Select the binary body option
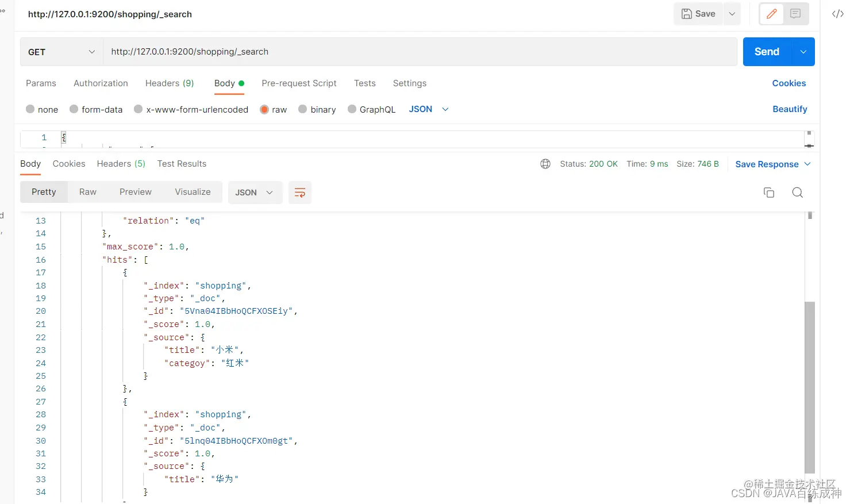The image size is (850, 504). coord(317,109)
